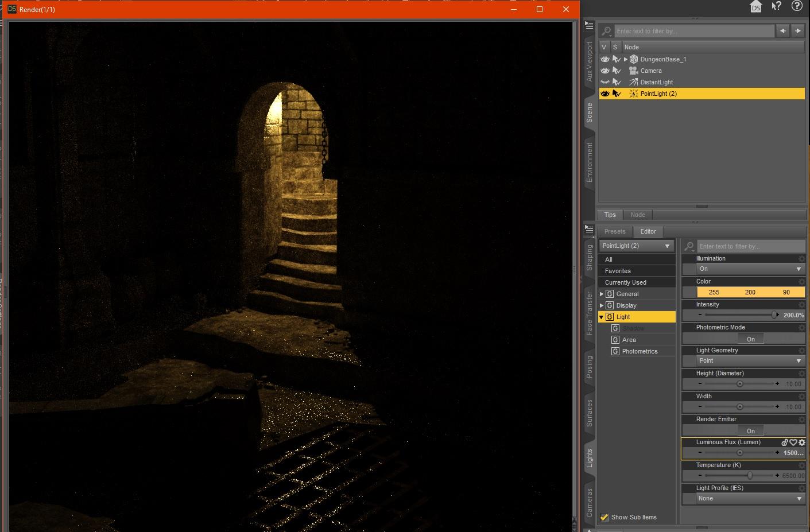Toggle visibility of DungeonBase_1

(605, 59)
